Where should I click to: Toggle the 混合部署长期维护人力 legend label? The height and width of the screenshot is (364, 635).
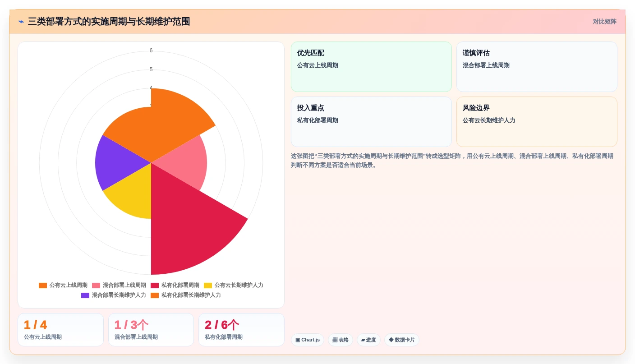tap(119, 295)
